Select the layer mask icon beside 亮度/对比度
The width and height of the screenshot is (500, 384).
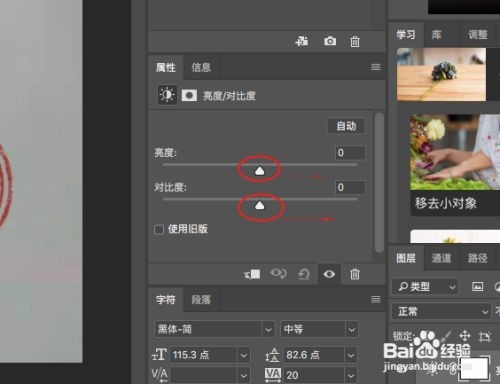(189, 96)
